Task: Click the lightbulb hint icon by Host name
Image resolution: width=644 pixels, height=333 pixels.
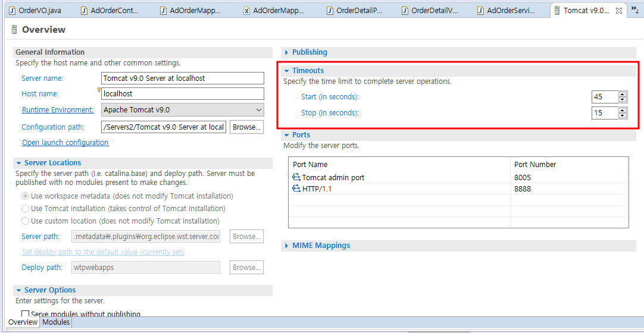Action: click(99, 90)
